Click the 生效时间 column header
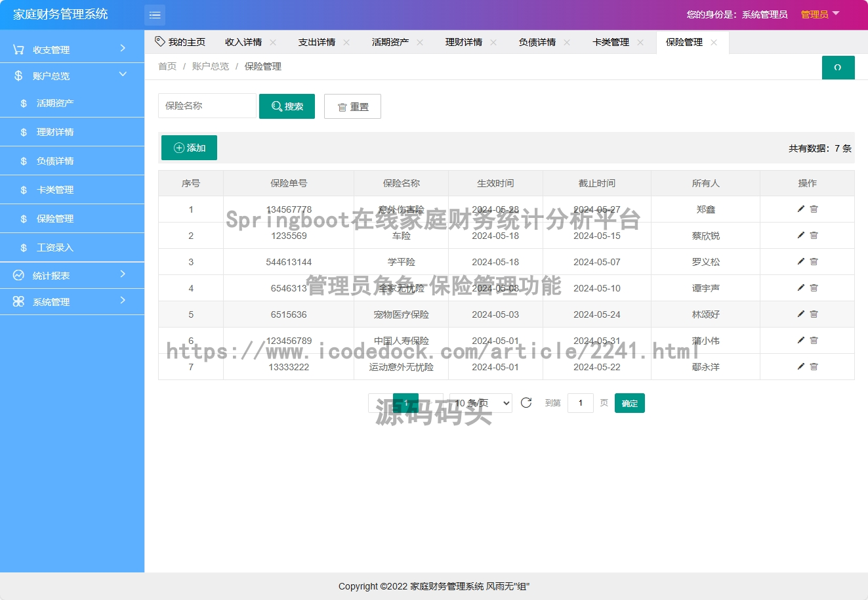 (x=495, y=183)
